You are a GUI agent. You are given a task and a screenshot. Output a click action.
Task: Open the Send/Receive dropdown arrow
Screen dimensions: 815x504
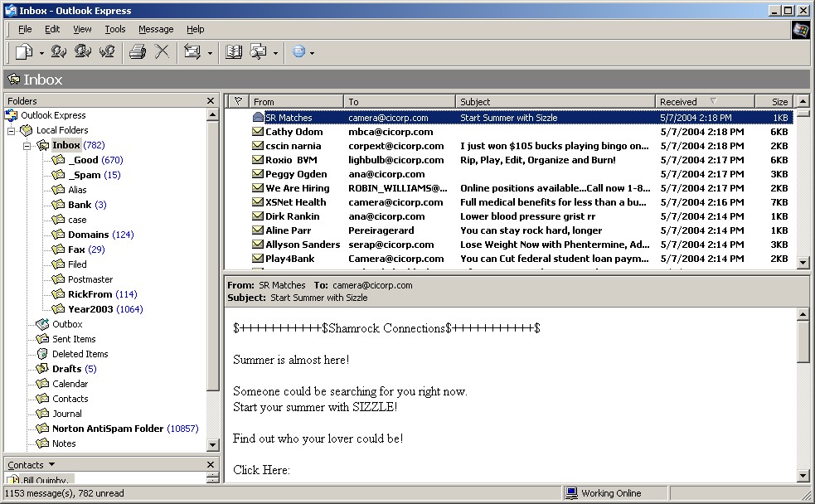pos(210,53)
